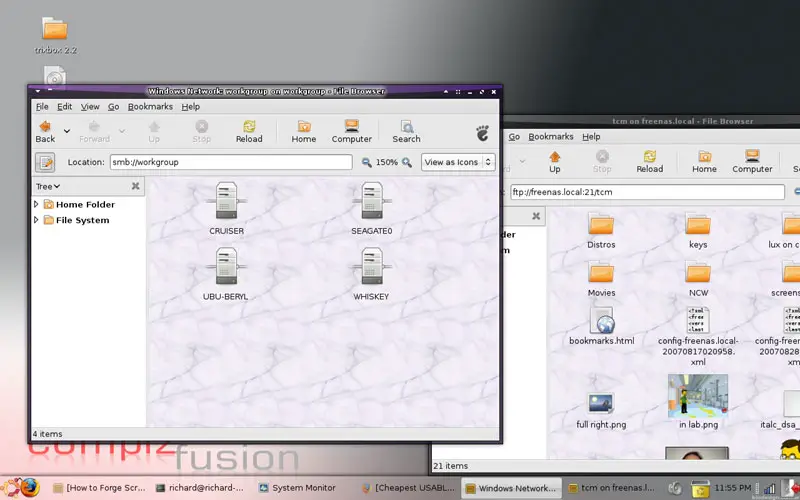Click Reload in the freenas File Browser
The width and height of the screenshot is (800, 500).
click(x=649, y=161)
